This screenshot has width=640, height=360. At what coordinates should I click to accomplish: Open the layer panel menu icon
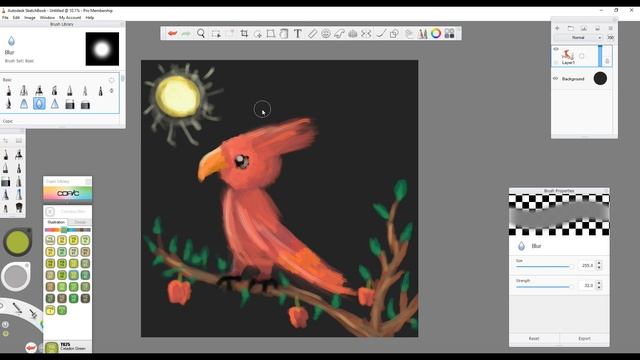pos(611,28)
